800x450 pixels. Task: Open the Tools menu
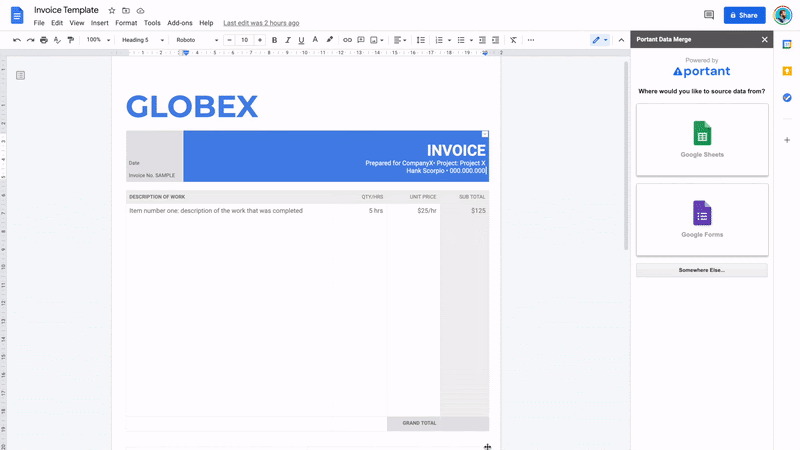(152, 23)
